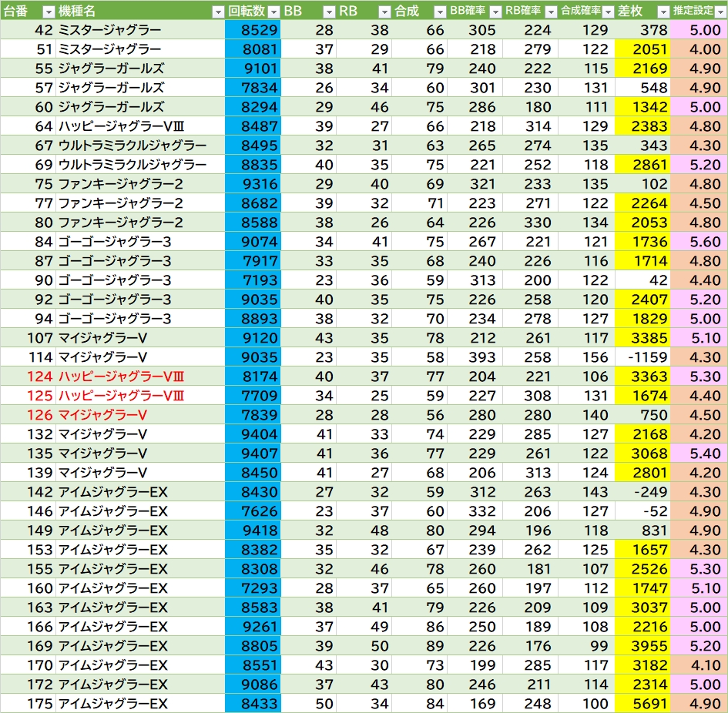Screen dimensions: 728x713
Task: Select the 2801 差枚 cell
Action: (642, 473)
